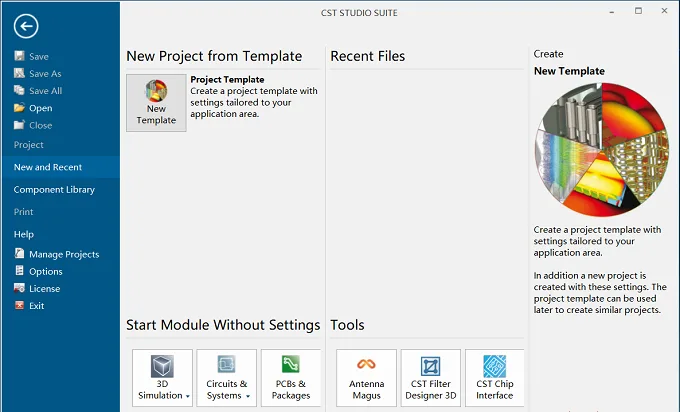Click the Exit label
680x412 pixels.
click(x=37, y=306)
